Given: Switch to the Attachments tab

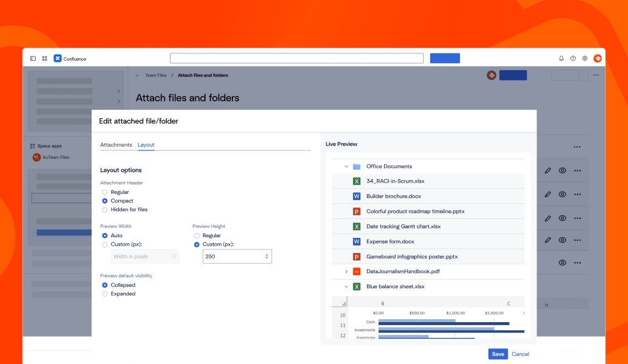Looking at the screenshot, I should [116, 145].
